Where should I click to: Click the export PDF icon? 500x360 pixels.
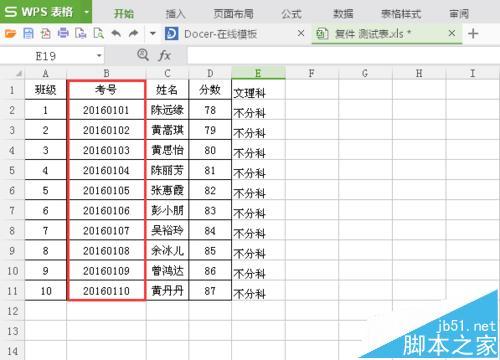pyautogui.click(x=46, y=33)
